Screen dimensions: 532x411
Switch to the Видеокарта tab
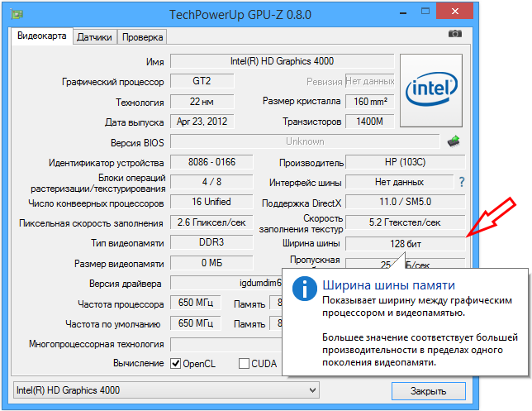tap(42, 36)
